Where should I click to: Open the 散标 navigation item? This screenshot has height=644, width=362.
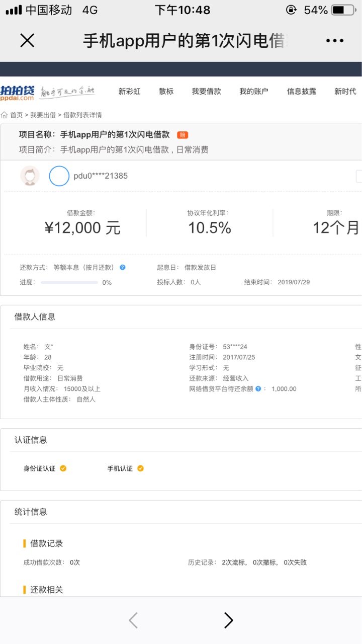pyautogui.click(x=166, y=91)
